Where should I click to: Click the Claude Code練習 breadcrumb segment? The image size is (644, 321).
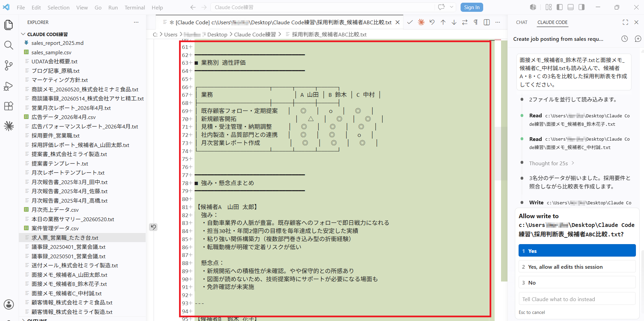[255, 34]
